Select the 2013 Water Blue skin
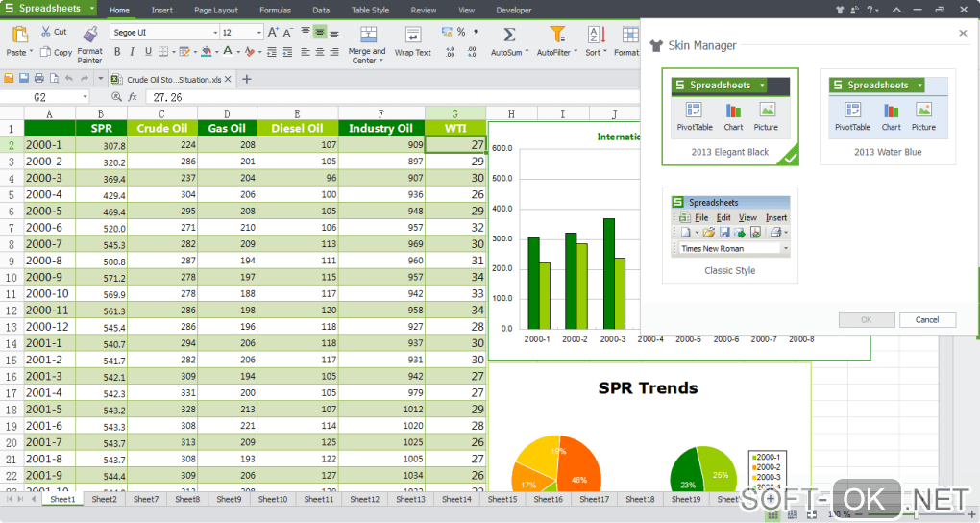This screenshot has height=523, width=980. click(888, 117)
